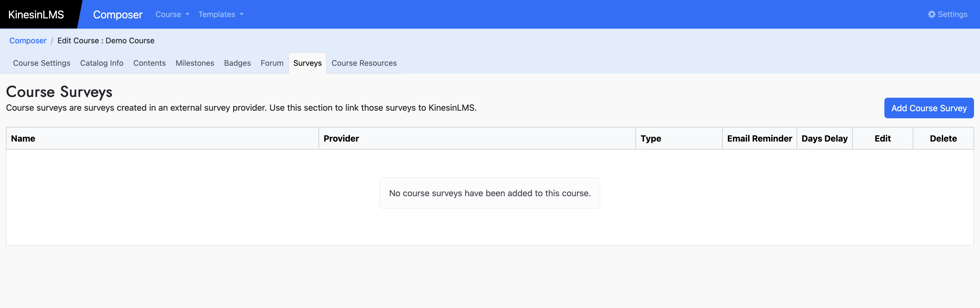The width and height of the screenshot is (980, 308).
Task: Select the Surveys tab
Action: tap(307, 63)
